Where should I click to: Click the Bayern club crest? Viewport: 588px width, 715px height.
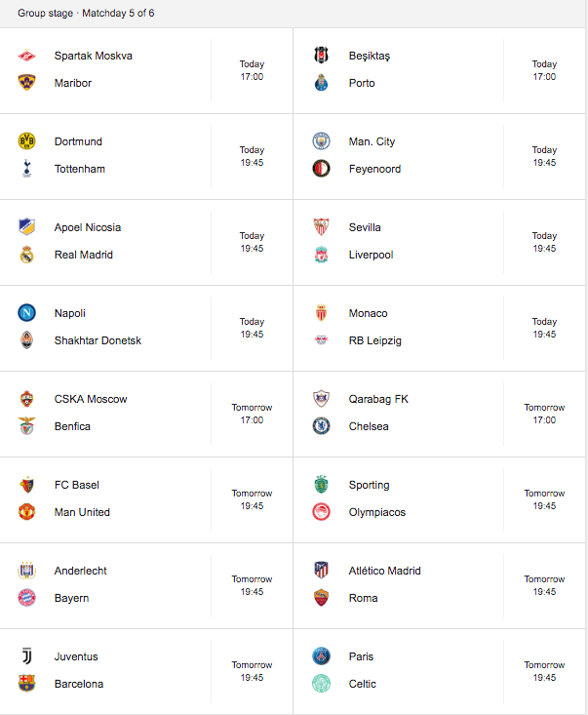[27, 597]
